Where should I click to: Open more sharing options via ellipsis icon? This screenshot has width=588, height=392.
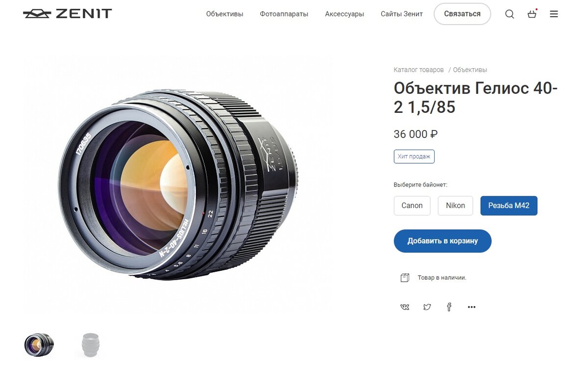point(471,307)
